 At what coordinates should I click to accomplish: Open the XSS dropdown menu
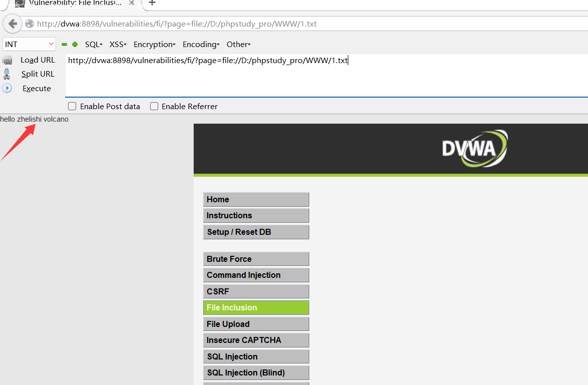(x=118, y=44)
